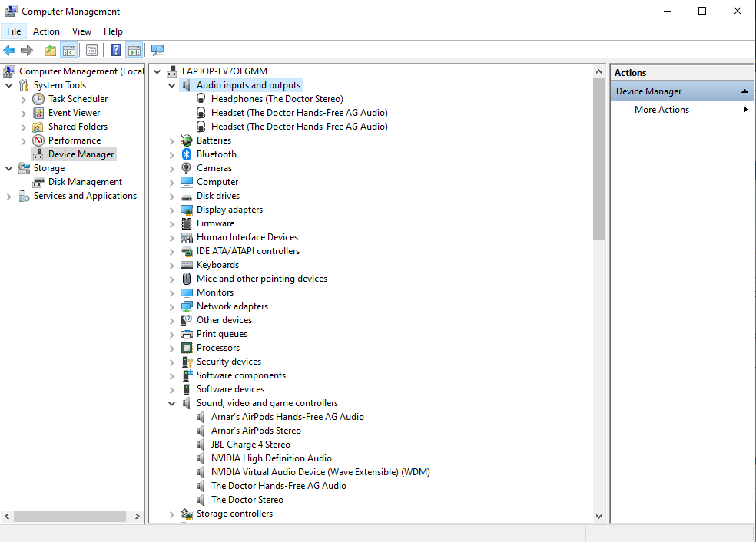This screenshot has height=542, width=756.
Task: Click the Firmware chip icon
Action: (187, 223)
